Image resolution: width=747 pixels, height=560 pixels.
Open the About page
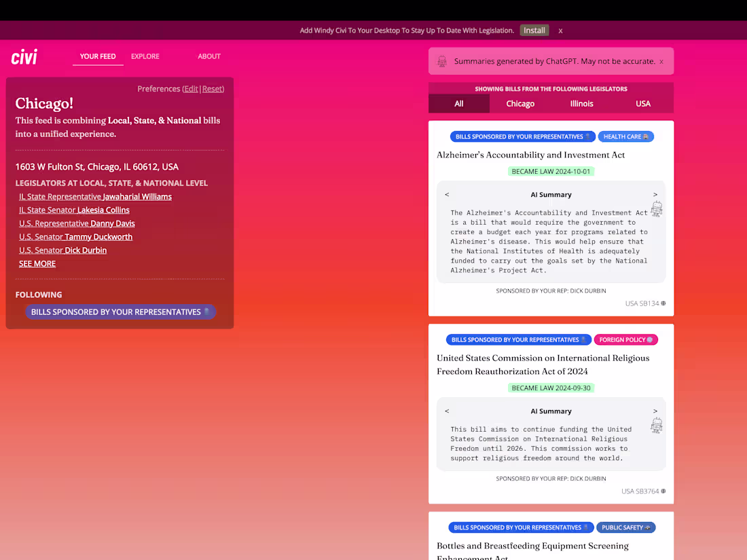209,56
